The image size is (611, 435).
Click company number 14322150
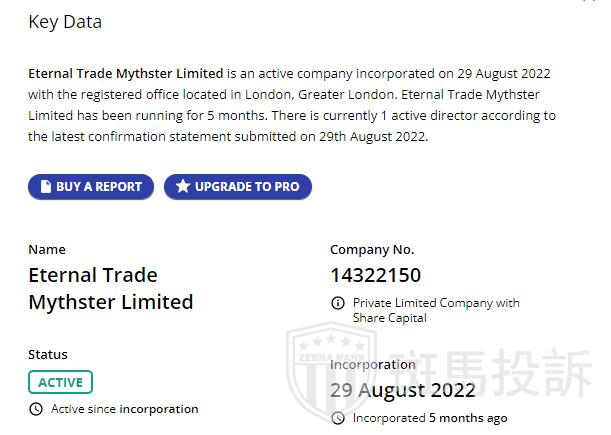[375, 275]
